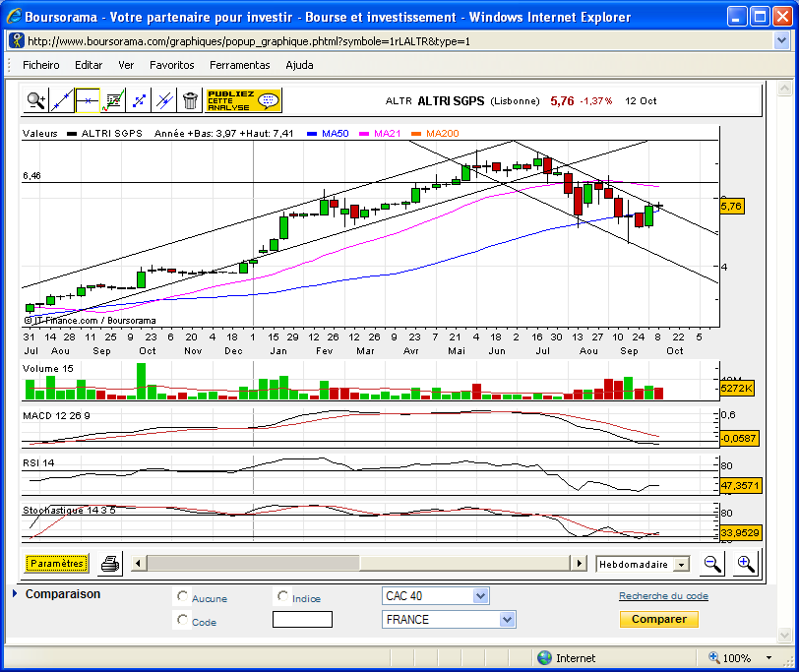Select the Aucune radio button

coord(182,595)
